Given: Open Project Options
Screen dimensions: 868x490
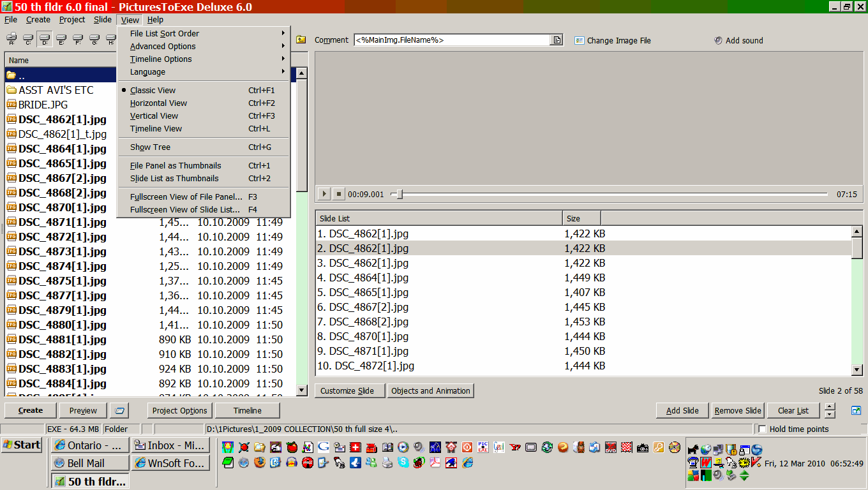Looking at the screenshot, I should (x=180, y=410).
